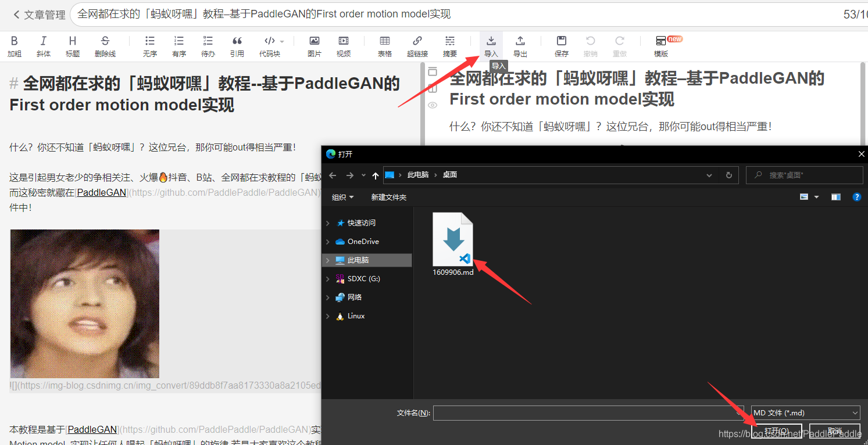This screenshot has height=445, width=868.
Task: Apply strikethrough (删除线)
Action: [x=105, y=46]
